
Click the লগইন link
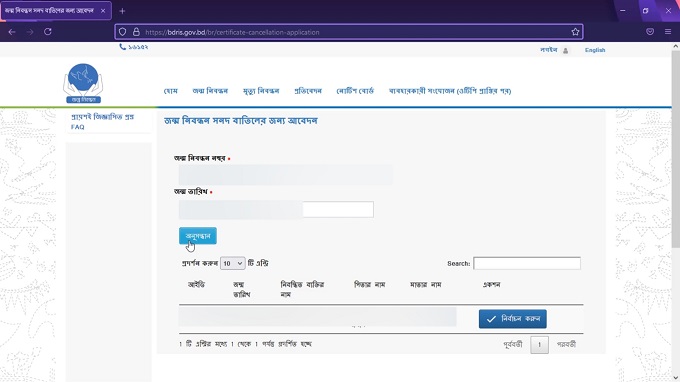549,50
